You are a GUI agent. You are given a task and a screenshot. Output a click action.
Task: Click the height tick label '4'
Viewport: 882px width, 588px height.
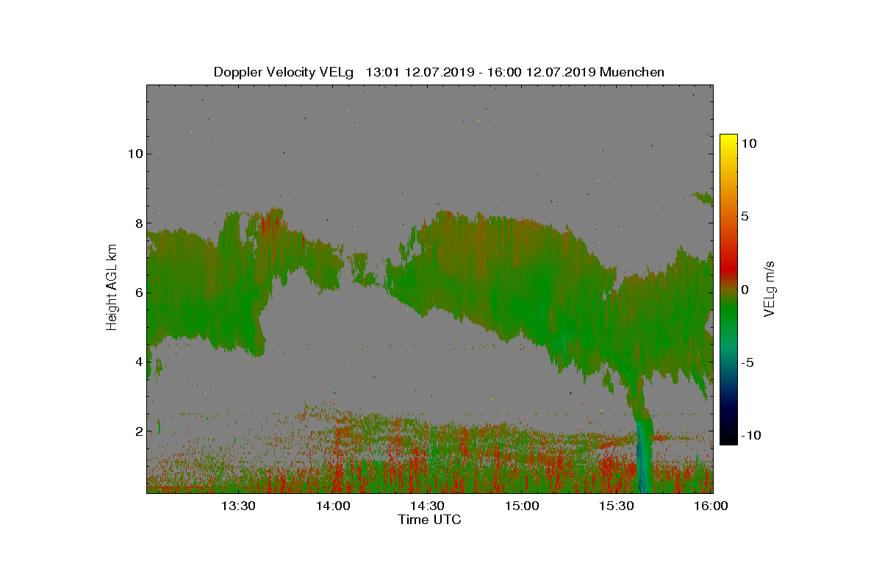point(137,362)
